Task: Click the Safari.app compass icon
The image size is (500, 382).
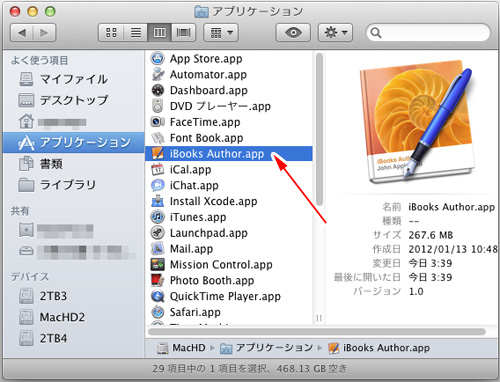Action: point(157,312)
